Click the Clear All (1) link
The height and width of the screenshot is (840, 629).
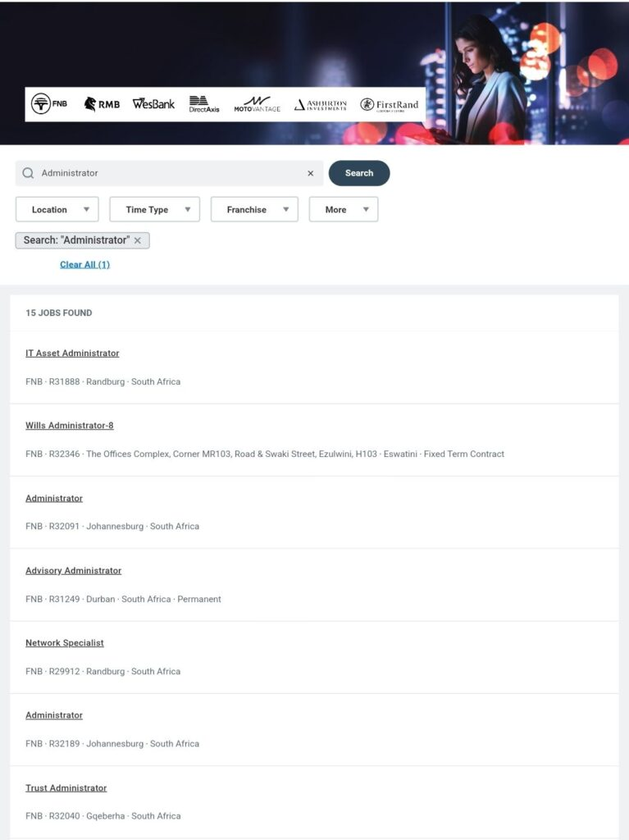pyautogui.click(x=84, y=265)
